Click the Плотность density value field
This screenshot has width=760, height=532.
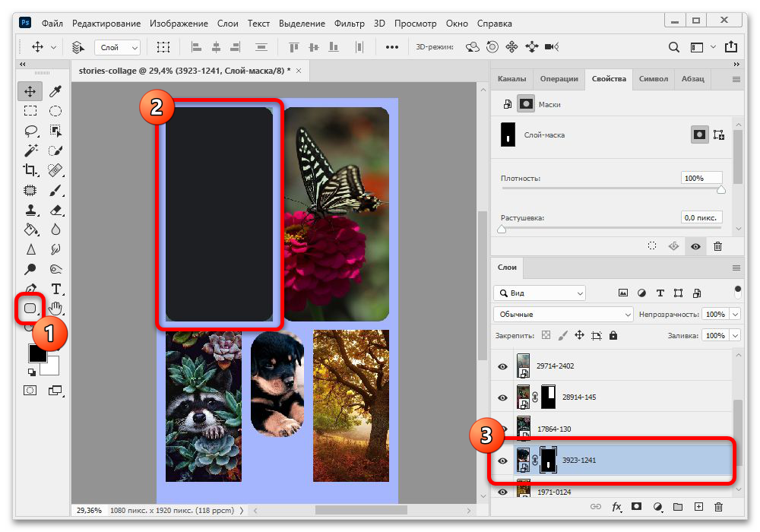pos(701,178)
